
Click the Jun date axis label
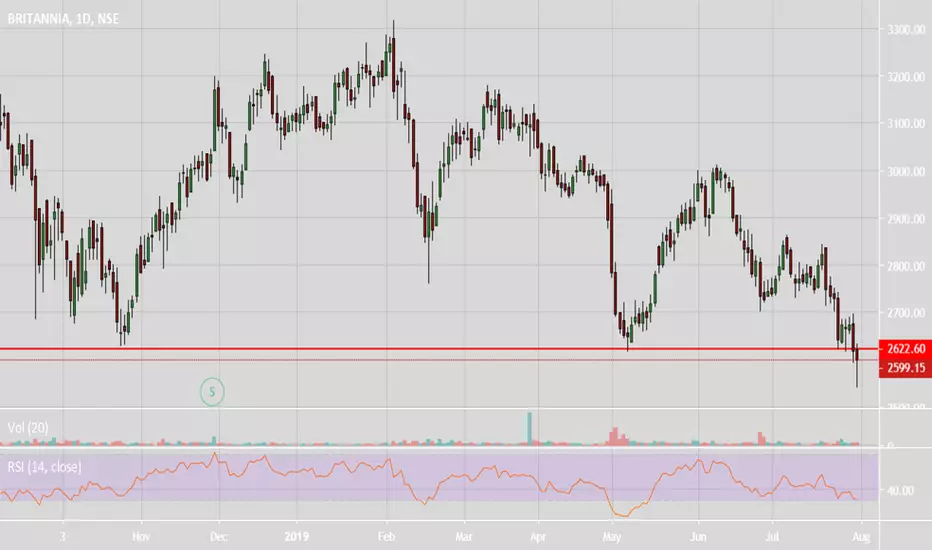(x=698, y=537)
